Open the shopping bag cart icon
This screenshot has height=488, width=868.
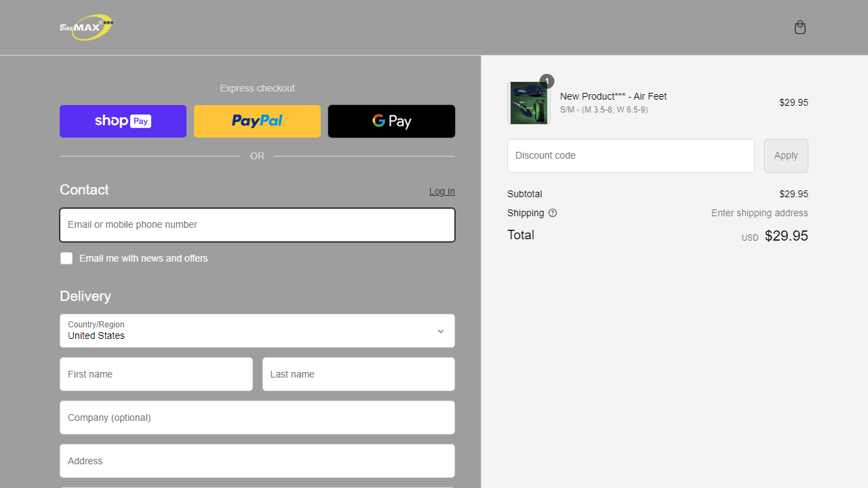coord(800,27)
